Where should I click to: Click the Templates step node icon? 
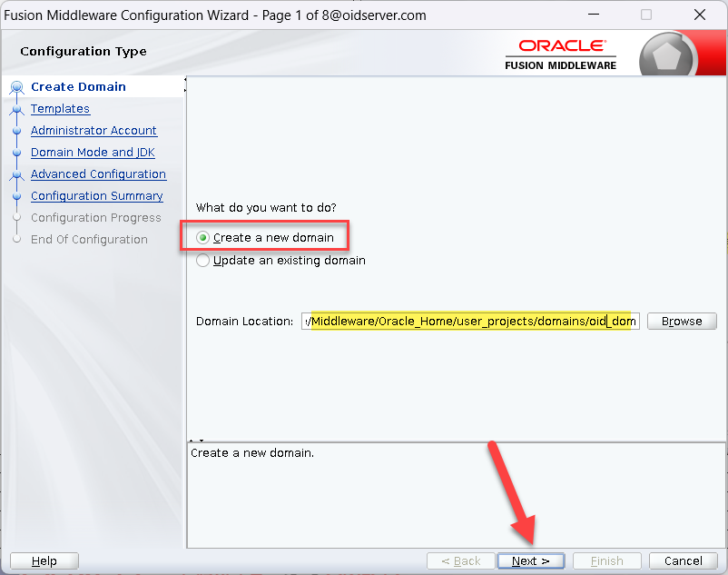(16, 110)
